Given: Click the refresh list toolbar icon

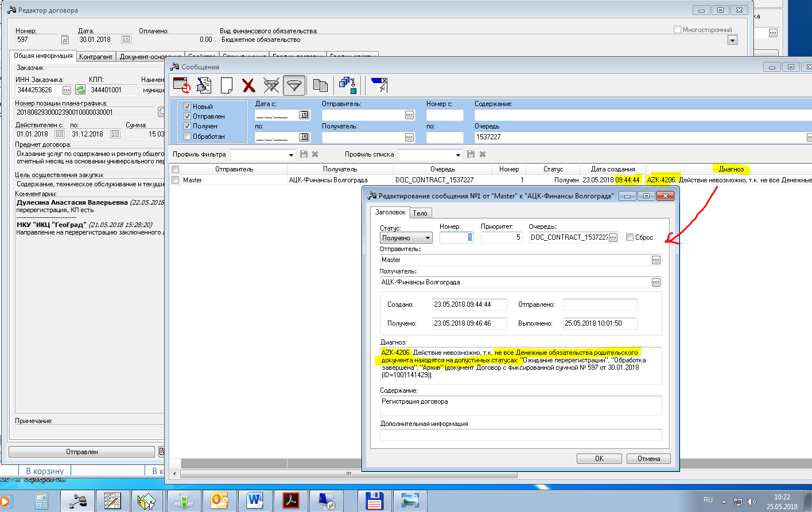Looking at the screenshot, I should point(182,85).
